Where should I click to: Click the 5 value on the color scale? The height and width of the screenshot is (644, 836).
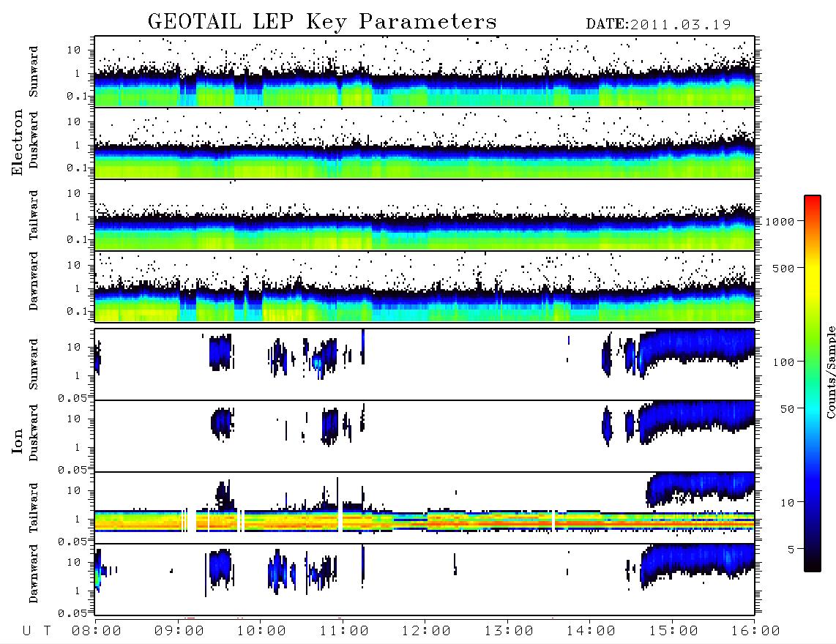click(791, 549)
